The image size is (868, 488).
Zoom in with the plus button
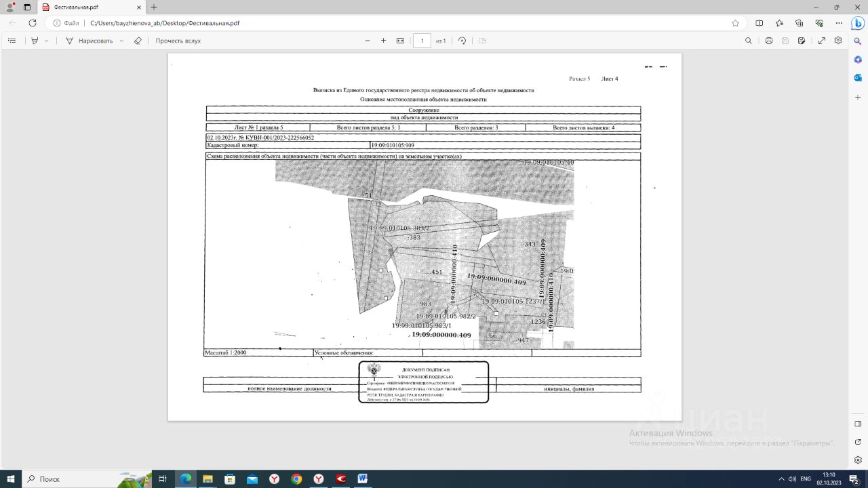(384, 41)
